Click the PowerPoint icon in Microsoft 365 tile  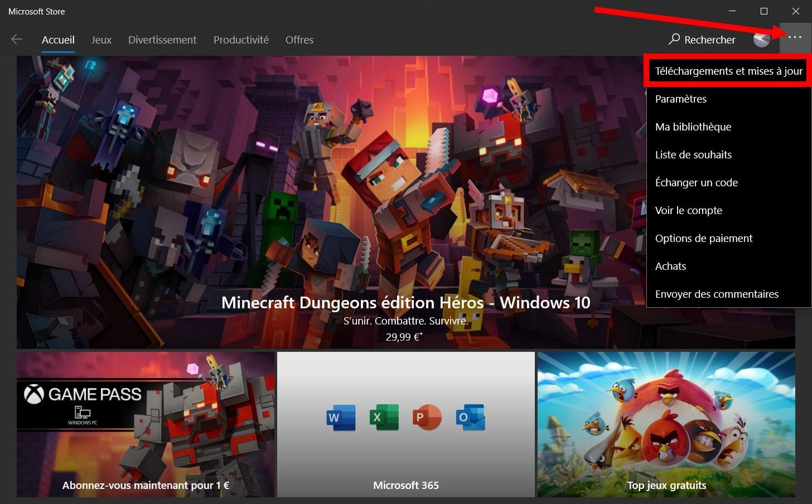coord(427,418)
